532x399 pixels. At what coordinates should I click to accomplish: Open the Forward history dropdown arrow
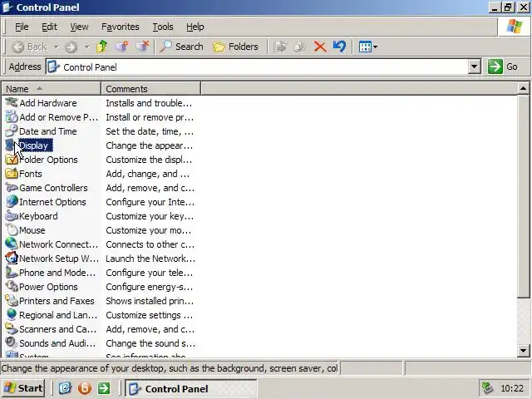coord(86,47)
